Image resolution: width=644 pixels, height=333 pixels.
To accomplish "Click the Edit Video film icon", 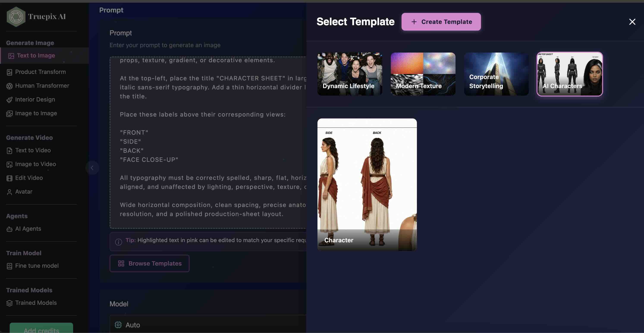I will pos(9,178).
